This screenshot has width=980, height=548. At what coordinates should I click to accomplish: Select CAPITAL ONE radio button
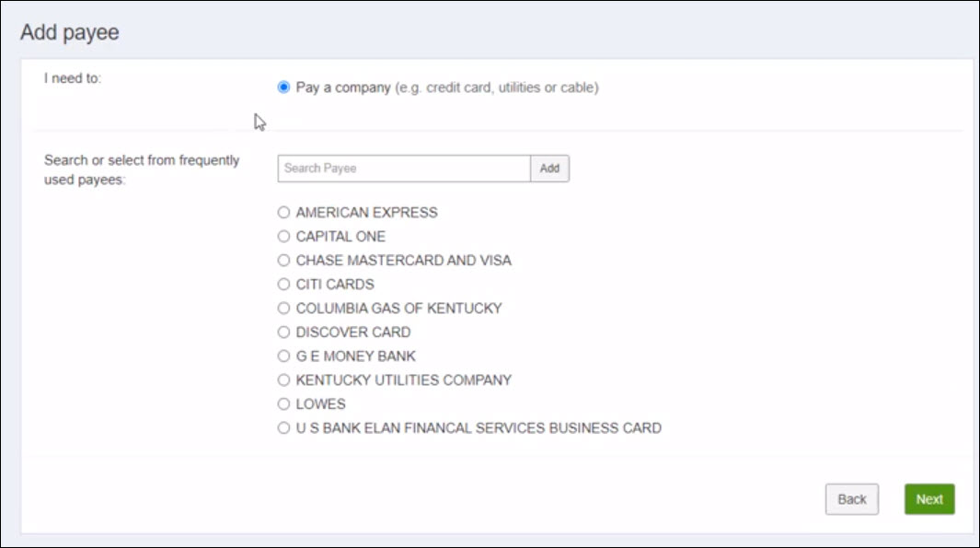(283, 236)
